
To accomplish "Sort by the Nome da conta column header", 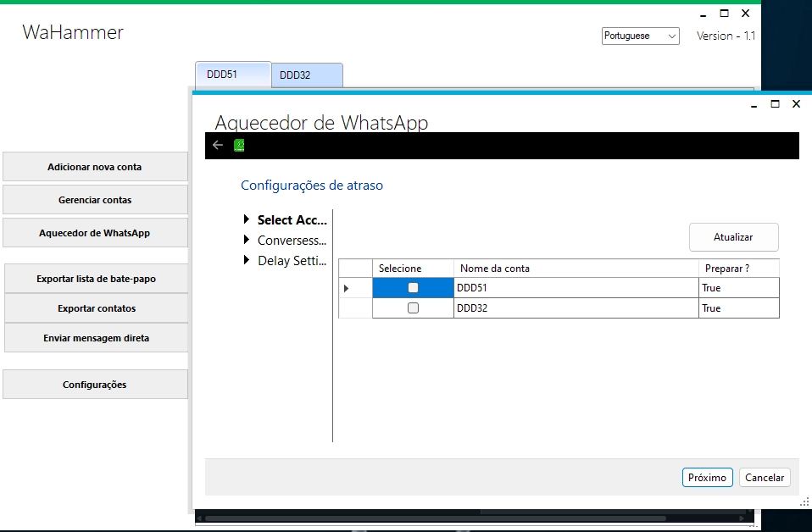I will [576, 269].
